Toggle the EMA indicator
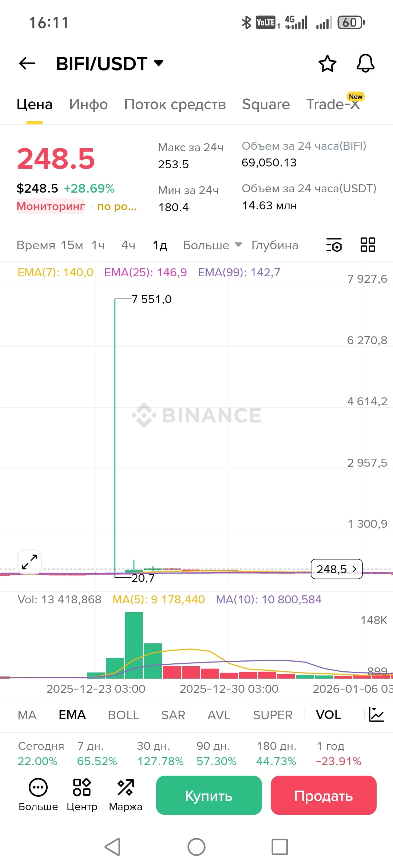The image size is (393, 868). pos(72,715)
